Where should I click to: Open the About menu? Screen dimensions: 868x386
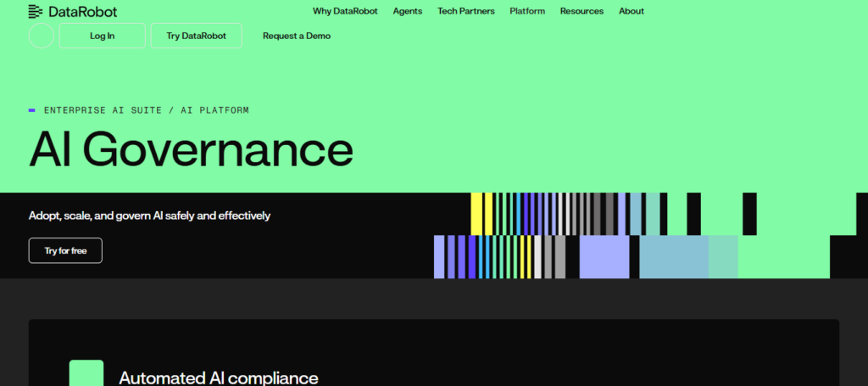632,11
